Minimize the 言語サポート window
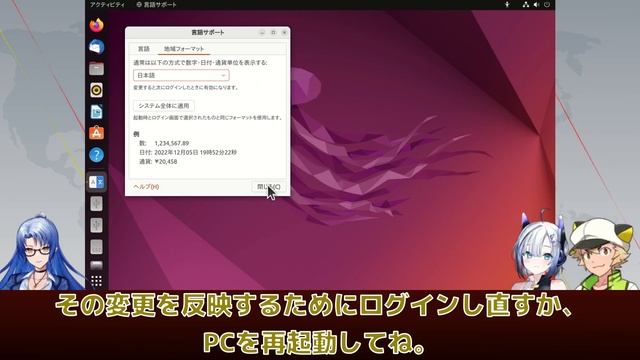Image resolution: width=640 pixels, height=360 pixels. [x=262, y=32]
